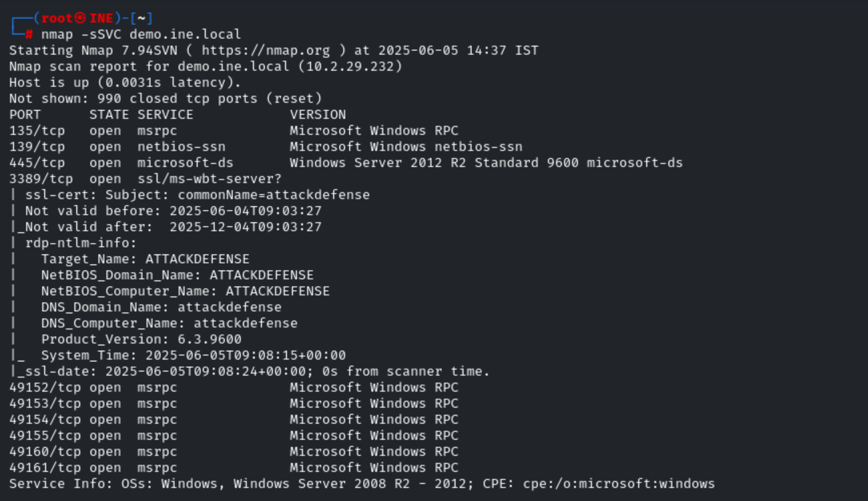The height and width of the screenshot is (501, 868).
Task: Select the Product_Version value 6.3.9600
Action: pyautogui.click(x=209, y=340)
